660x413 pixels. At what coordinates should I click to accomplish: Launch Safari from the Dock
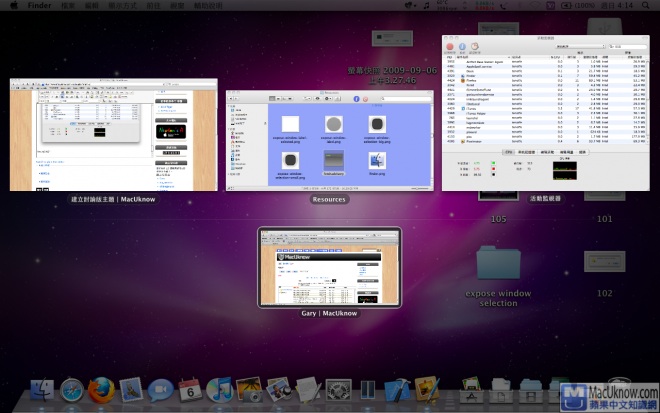point(72,392)
